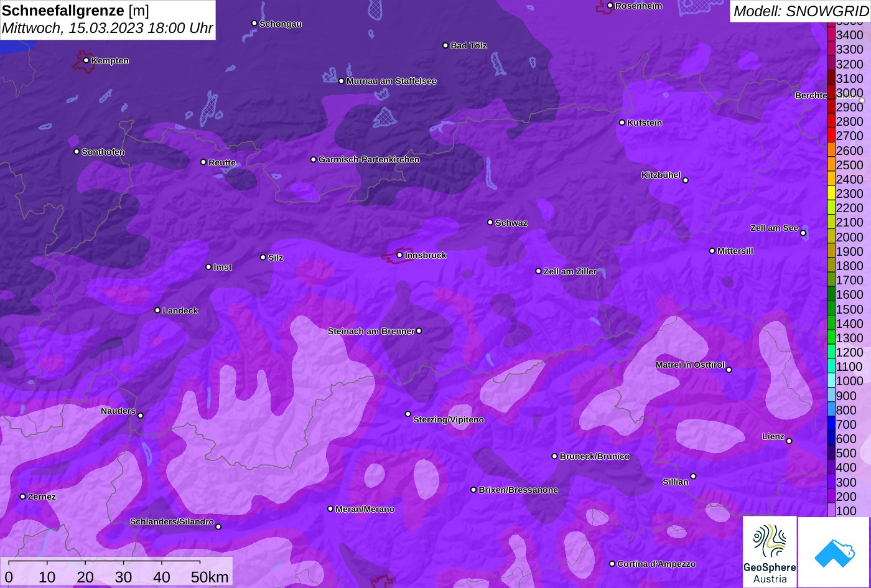Click the Garmisch-Partenkirchen label
Screen dimensions: 871x588
click(x=369, y=160)
